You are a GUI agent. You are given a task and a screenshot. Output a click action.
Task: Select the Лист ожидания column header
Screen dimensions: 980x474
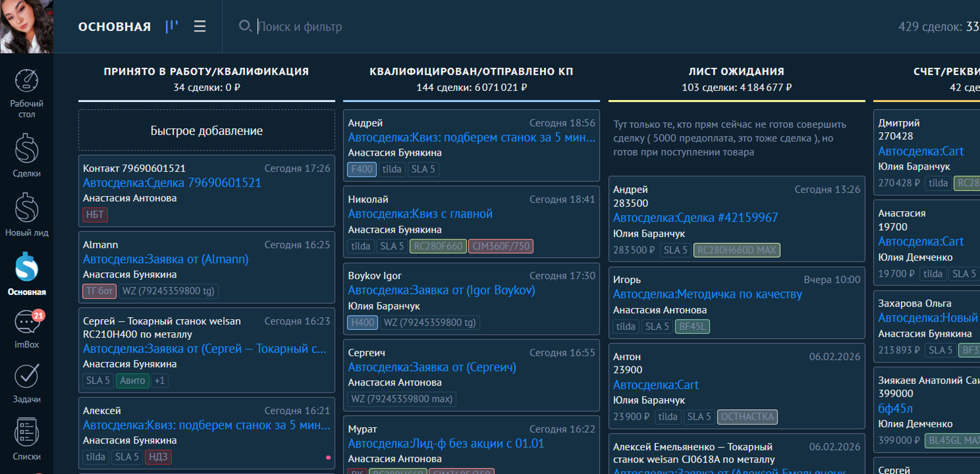point(736,72)
